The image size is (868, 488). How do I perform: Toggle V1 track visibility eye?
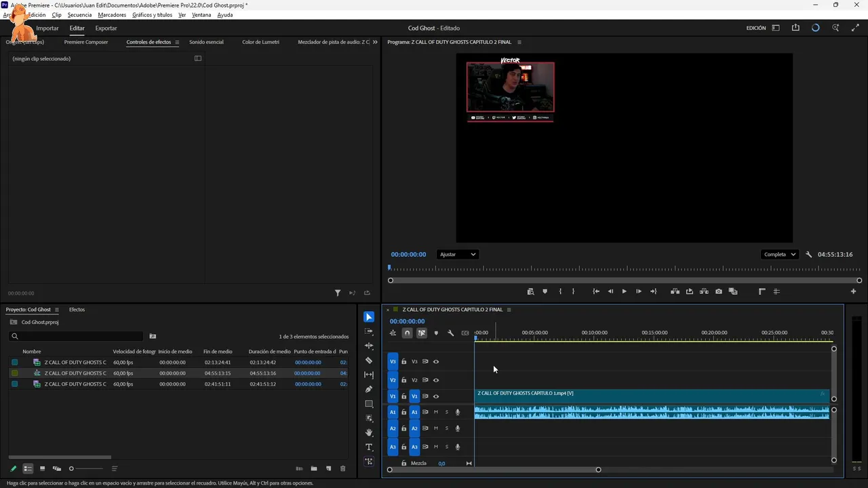pos(436,396)
